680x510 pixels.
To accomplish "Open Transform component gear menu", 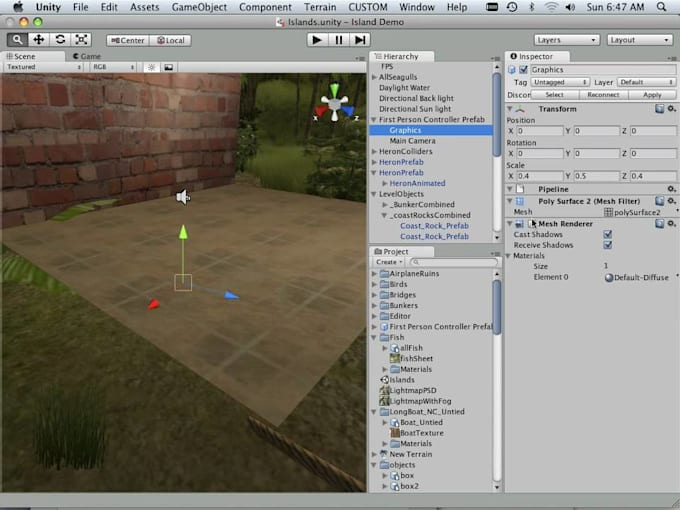I will tap(671, 109).
